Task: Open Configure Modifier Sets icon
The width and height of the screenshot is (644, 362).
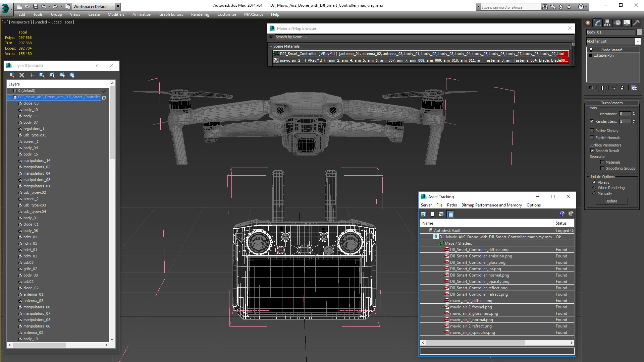Action: pyautogui.click(x=634, y=88)
